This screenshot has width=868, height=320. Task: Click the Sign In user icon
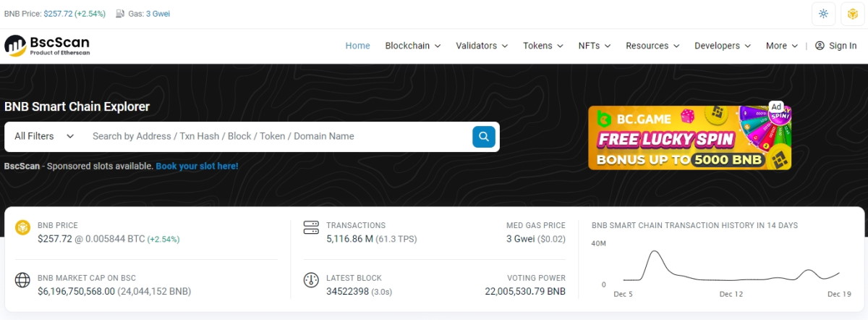coord(820,46)
